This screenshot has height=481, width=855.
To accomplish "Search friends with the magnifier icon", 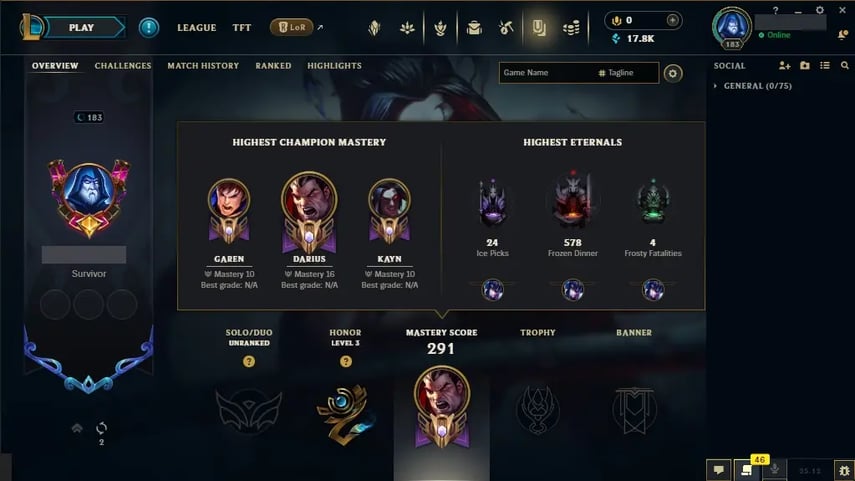I will [x=845, y=65].
